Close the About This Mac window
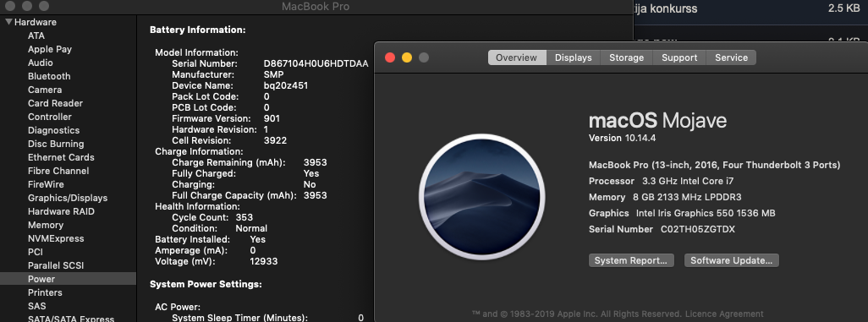This screenshot has height=322, width=868. (x=390, y=57)
